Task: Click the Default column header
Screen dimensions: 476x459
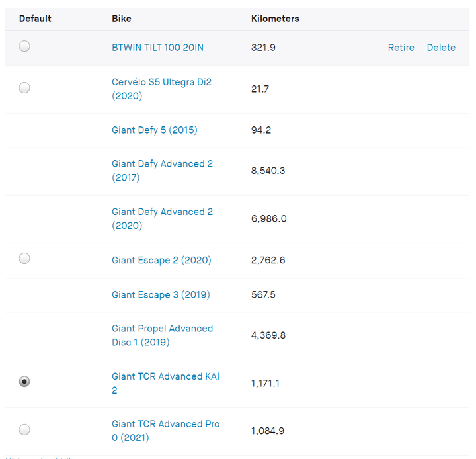Action: 35,19
